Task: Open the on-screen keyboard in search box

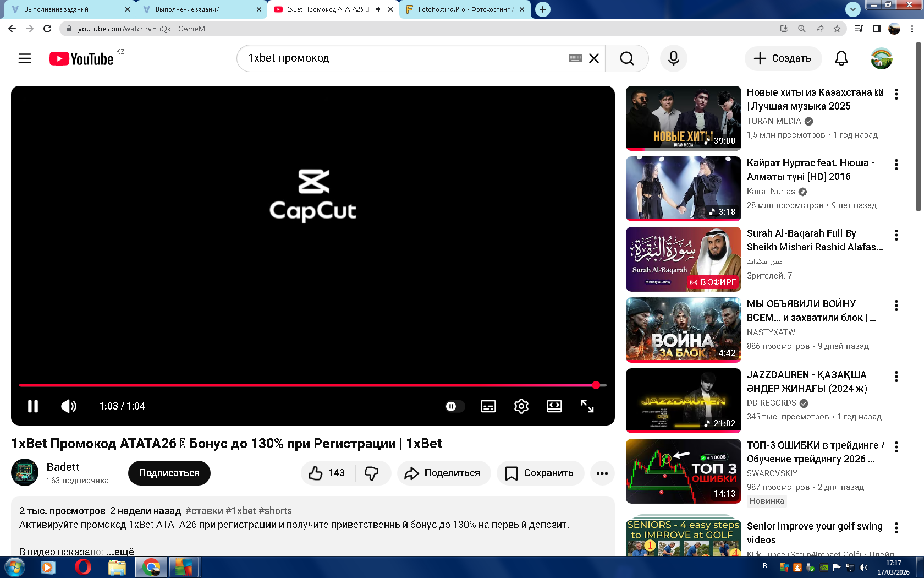Action: [575, 58]
